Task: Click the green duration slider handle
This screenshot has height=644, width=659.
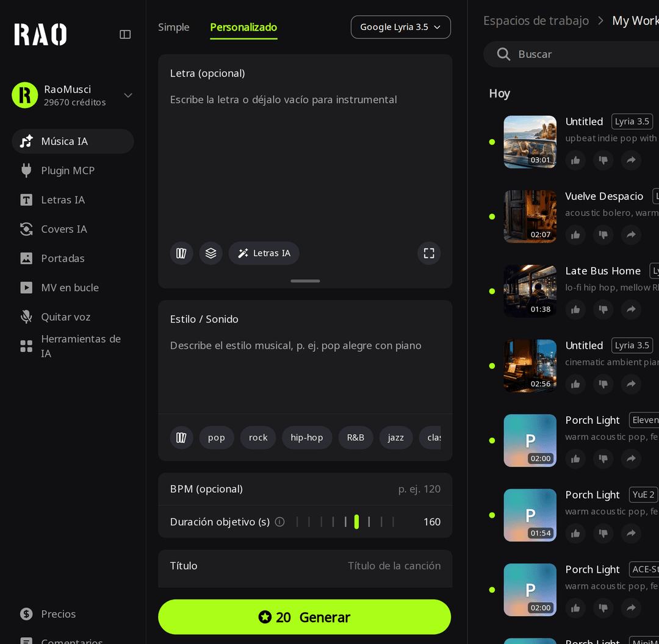Action: (356, 522)
